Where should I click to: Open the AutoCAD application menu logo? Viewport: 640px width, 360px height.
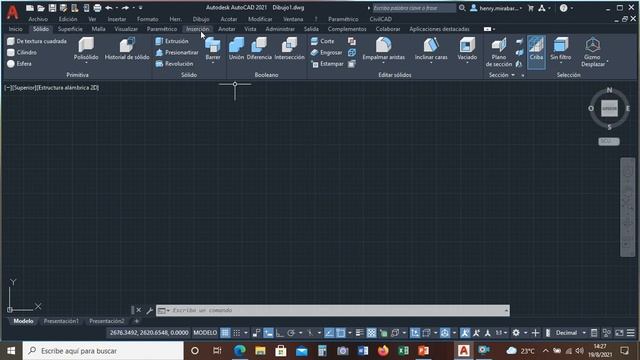tap(12, 12)
